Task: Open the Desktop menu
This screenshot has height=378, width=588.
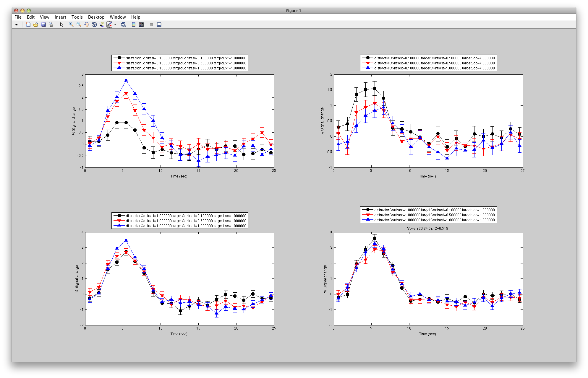Action: [x=96, y=17]
